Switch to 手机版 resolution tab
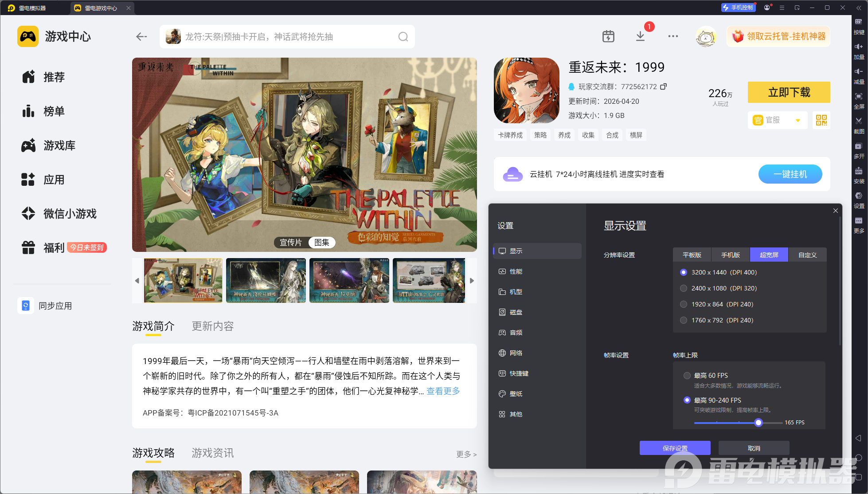Image resolution: width=868 pixels, height=494 pixels. click(730, 255)
